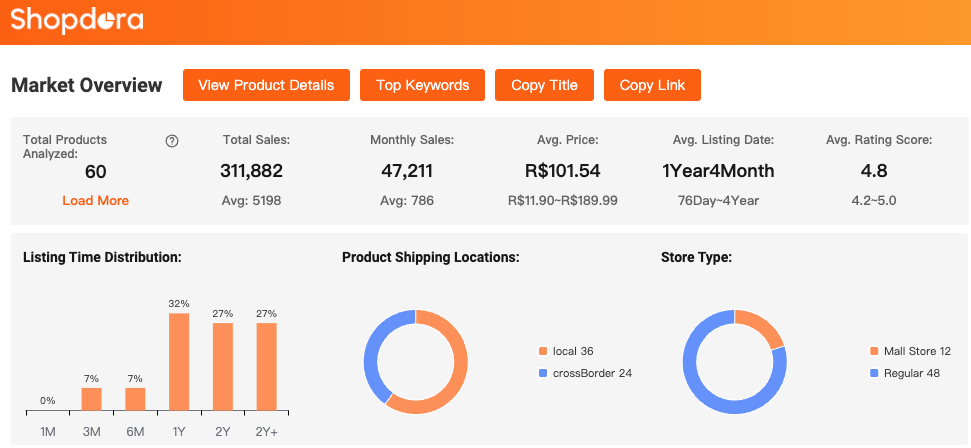Select the 2Y+ bar in the chart
The width and height of the screenshot is (971, 448).
tap(267, 366)
